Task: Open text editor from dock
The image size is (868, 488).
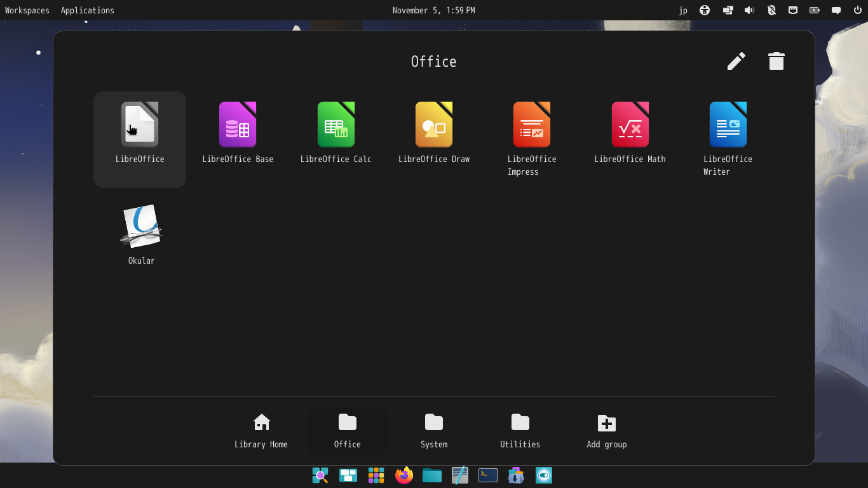Action: 460,475
